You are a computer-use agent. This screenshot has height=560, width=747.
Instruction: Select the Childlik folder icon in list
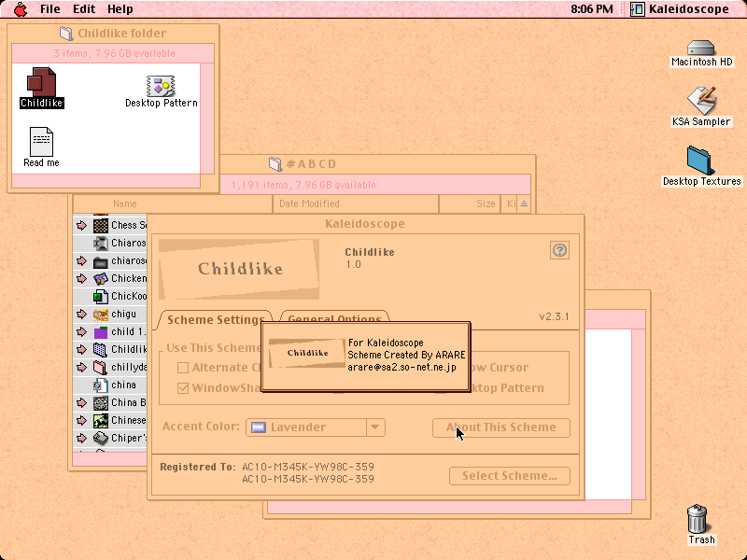[x=101, y=349]
